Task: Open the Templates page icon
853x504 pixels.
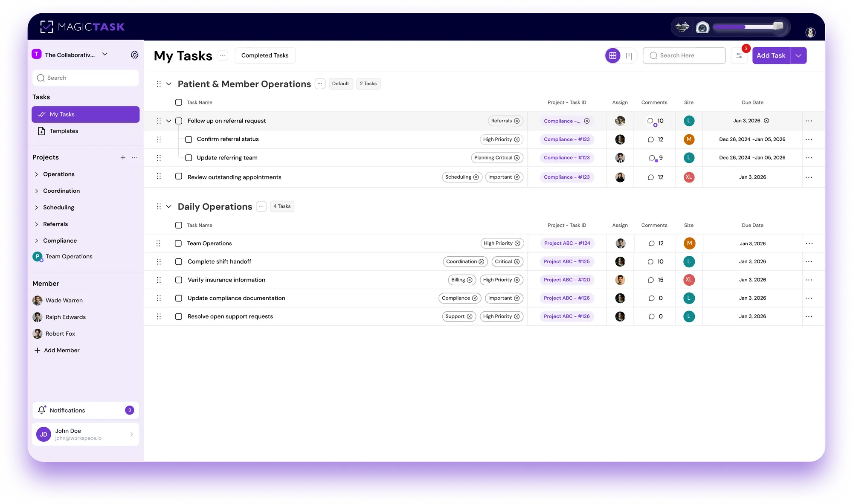Action: tap(41, 131)
